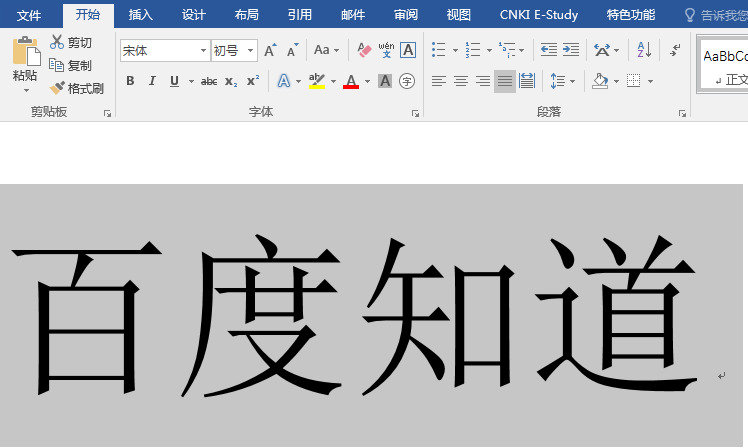This screenshot has width=748, height=448.
Task: Apply superscript x² formatting
Action: [253, 81]
